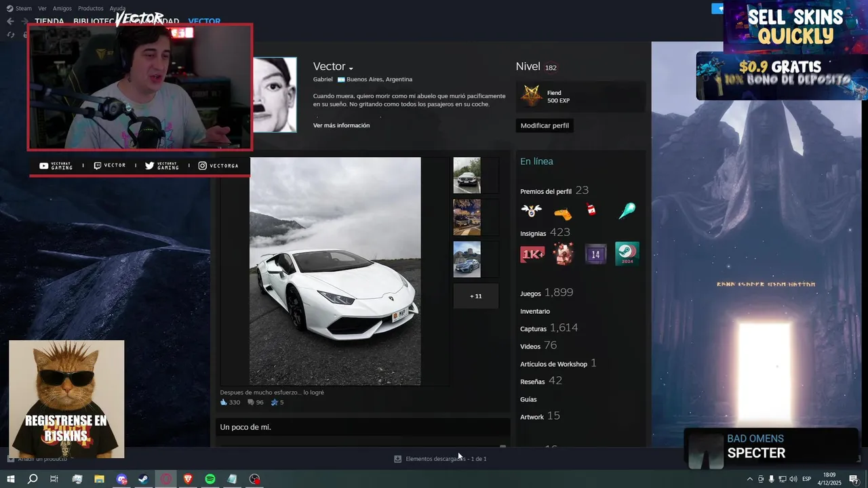Click the Modificar perfil button
Image resolution: width=868 pixels, height=488 pixels.
(545, 125)
